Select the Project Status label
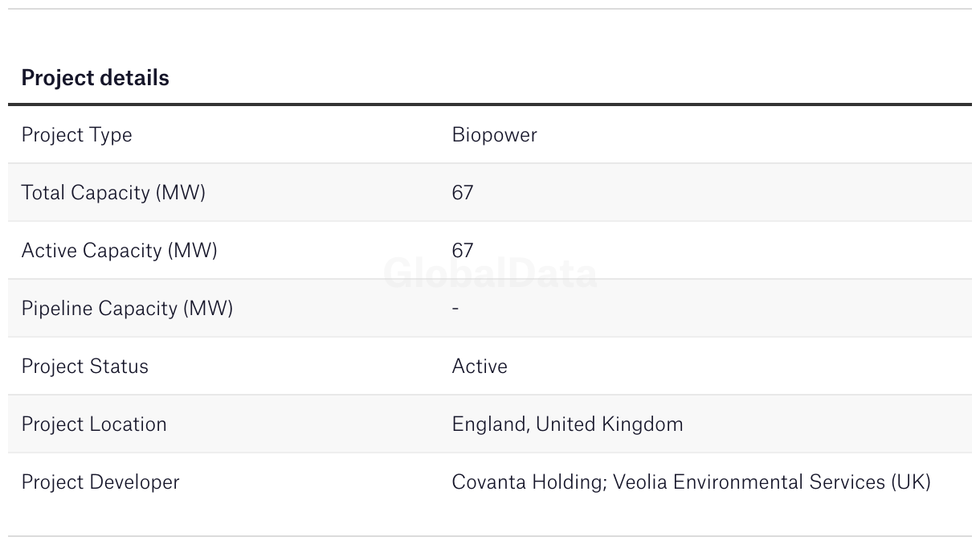Viewport: 980px width, 545px height. pos(84,367)
